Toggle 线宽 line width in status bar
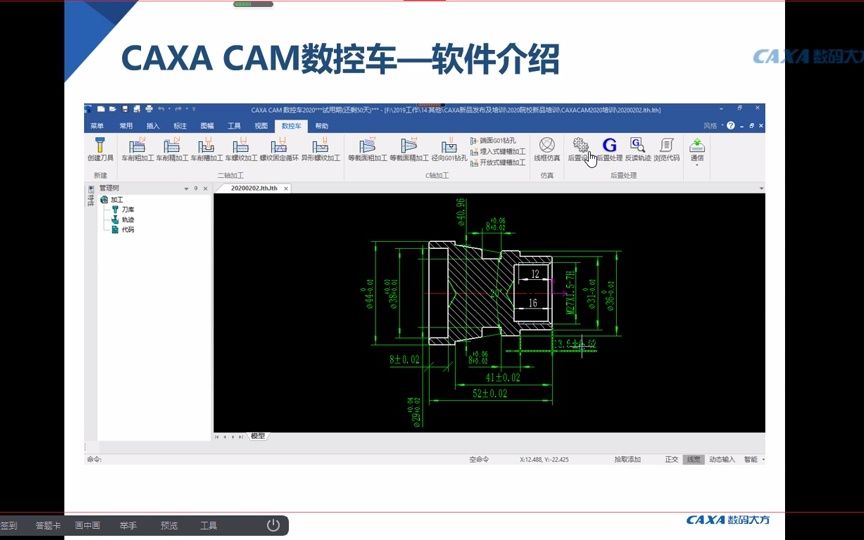 point(693,459)
